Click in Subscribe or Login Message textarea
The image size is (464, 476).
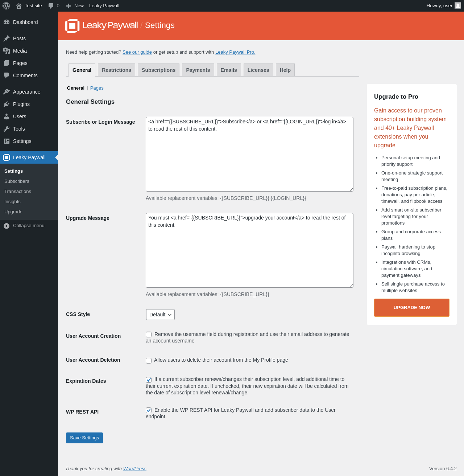pyautogui.click(x=249, y=154)
